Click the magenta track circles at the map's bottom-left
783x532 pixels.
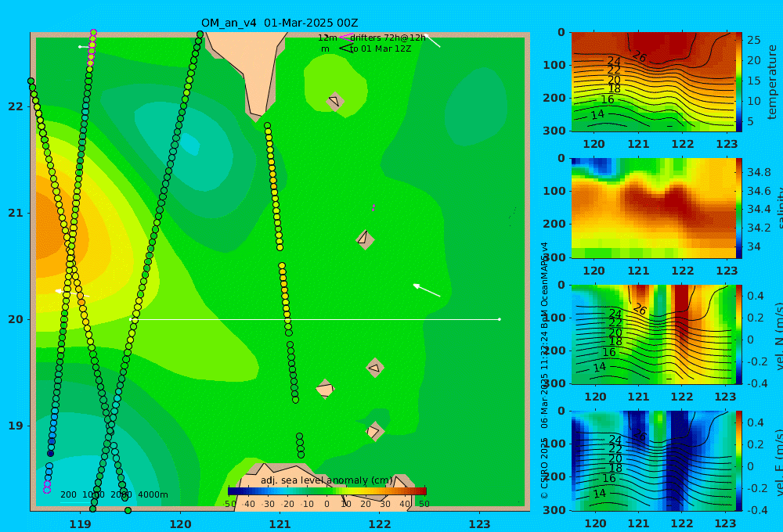(47, 487)
